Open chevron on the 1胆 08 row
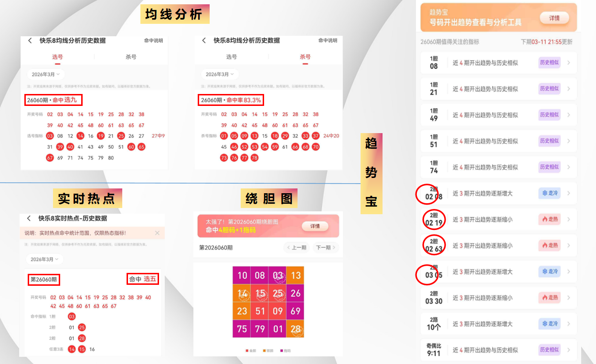The height and width of the screenshot is (364, 596). coord(569,62)
